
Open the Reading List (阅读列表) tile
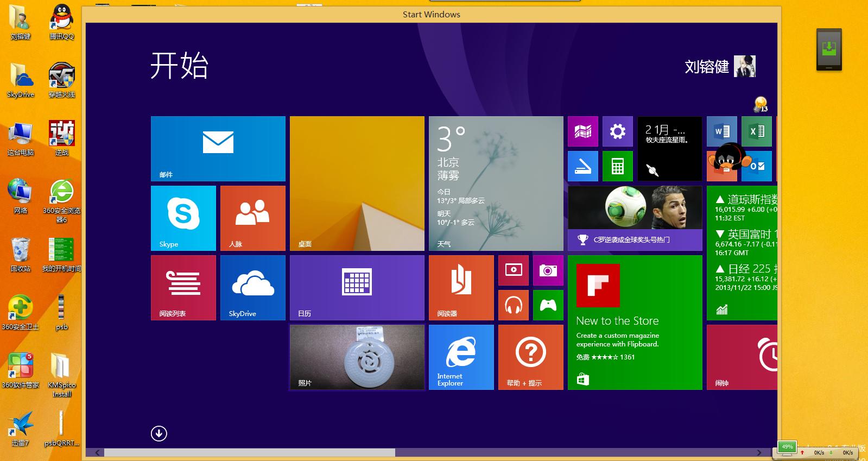(x=183, y=287)
